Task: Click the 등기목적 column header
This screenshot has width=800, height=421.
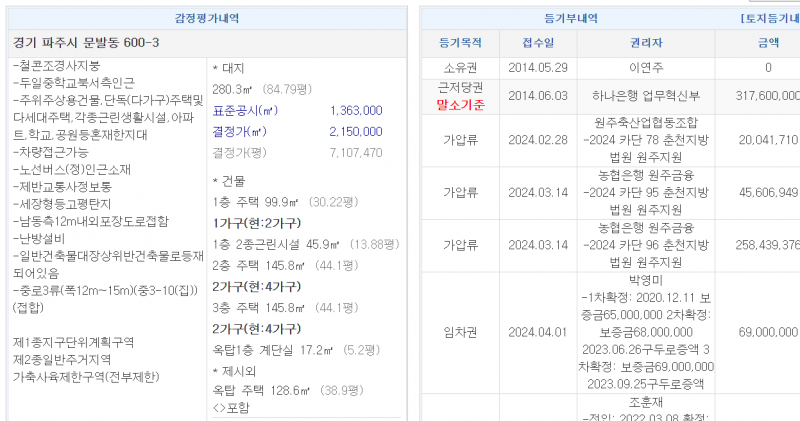Action: (460, 43)
